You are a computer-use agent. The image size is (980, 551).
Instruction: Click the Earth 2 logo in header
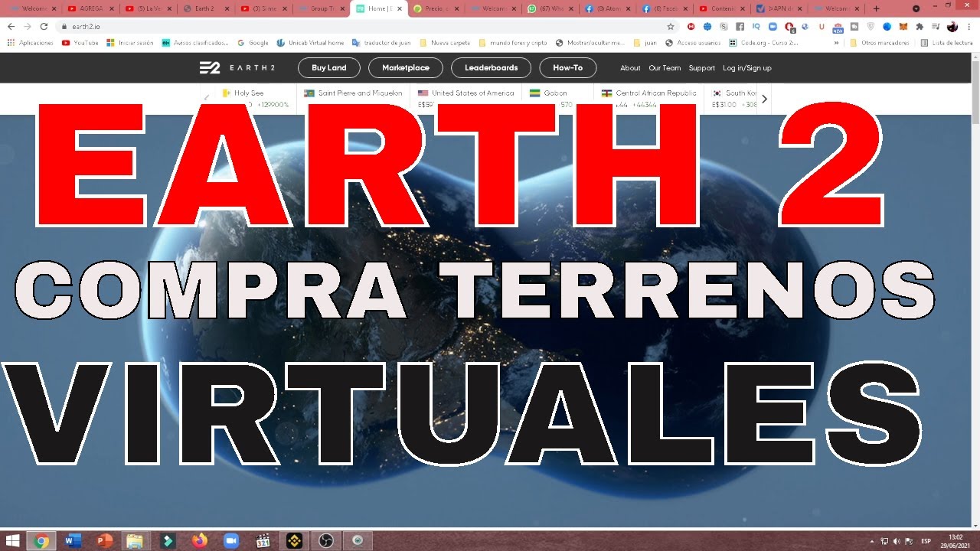pos(237,67)
